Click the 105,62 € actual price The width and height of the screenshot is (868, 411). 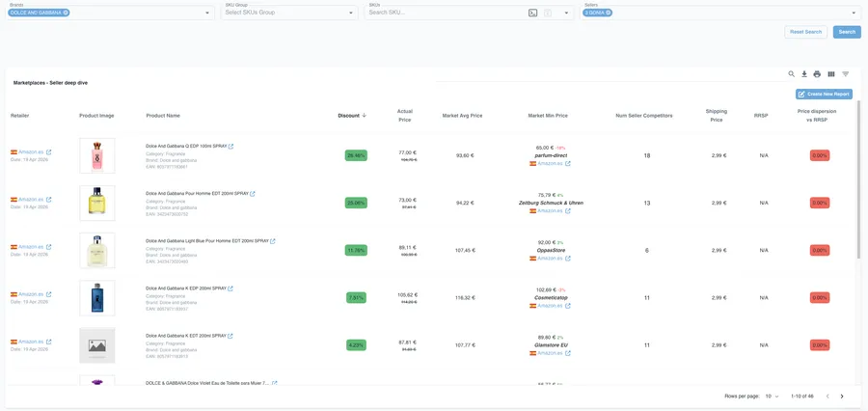407,294
